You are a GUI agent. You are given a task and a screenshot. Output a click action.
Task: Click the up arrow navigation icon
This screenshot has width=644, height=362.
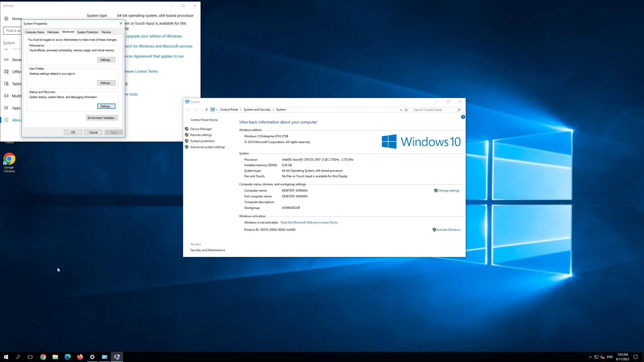(x=206, y=110)
